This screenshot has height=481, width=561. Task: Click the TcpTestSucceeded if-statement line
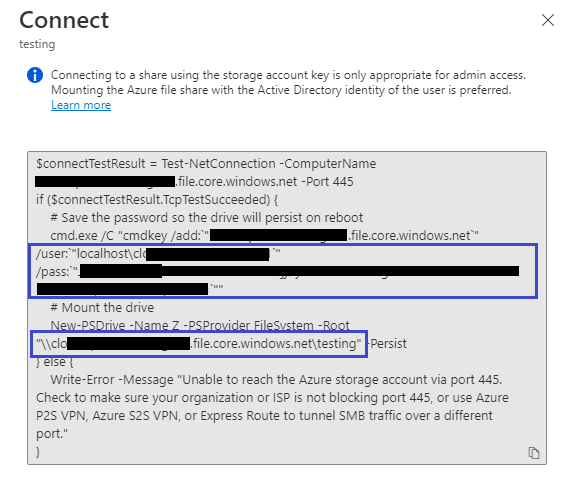tap(157, 200)
